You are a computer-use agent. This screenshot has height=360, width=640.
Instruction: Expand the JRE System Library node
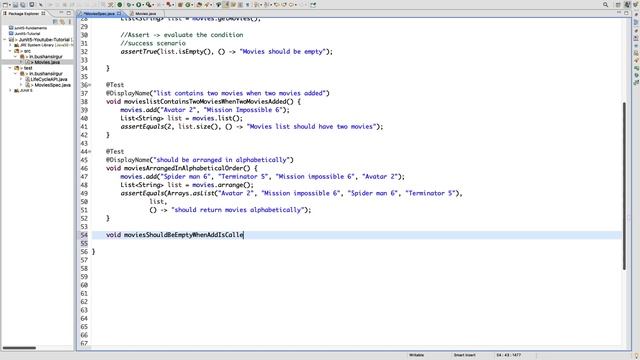(x=10, y=45)
